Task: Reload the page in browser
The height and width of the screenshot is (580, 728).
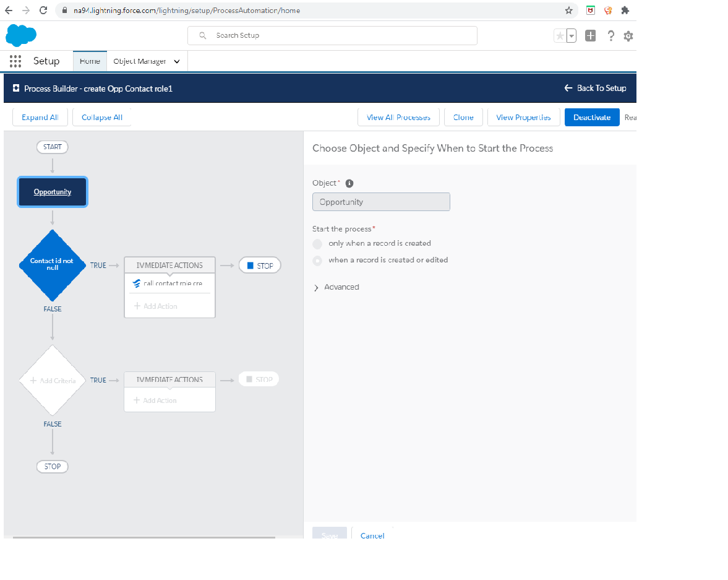Action: [43, 11]
